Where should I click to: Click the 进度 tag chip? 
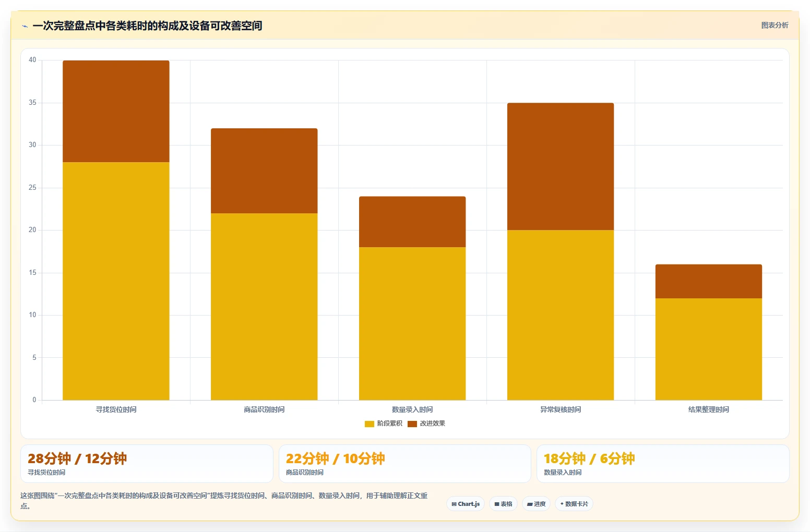536,504
